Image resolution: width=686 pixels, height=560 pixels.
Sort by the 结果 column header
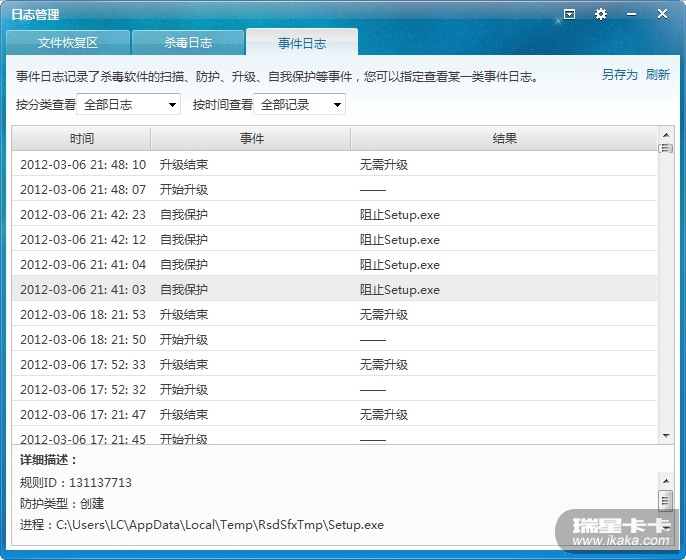(x=504, y=139)
